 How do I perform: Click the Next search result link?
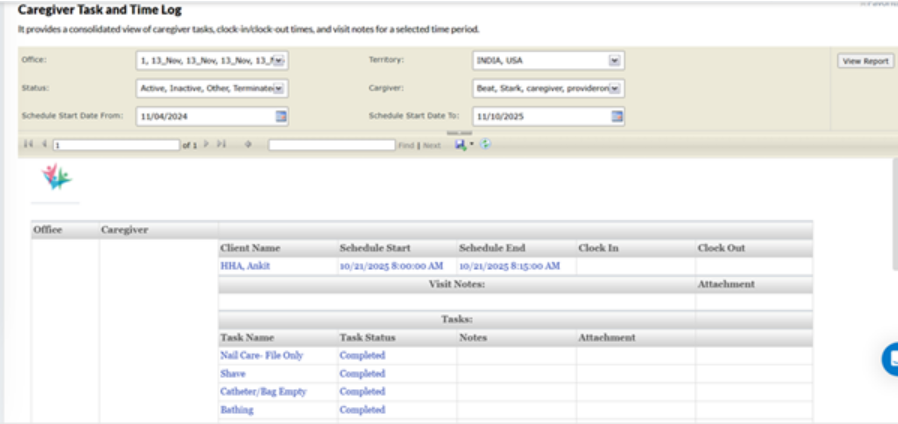(432, 146)
